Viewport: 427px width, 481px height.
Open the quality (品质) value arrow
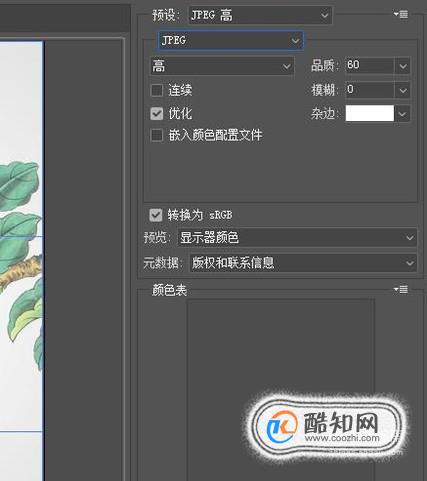click(403, 66)
